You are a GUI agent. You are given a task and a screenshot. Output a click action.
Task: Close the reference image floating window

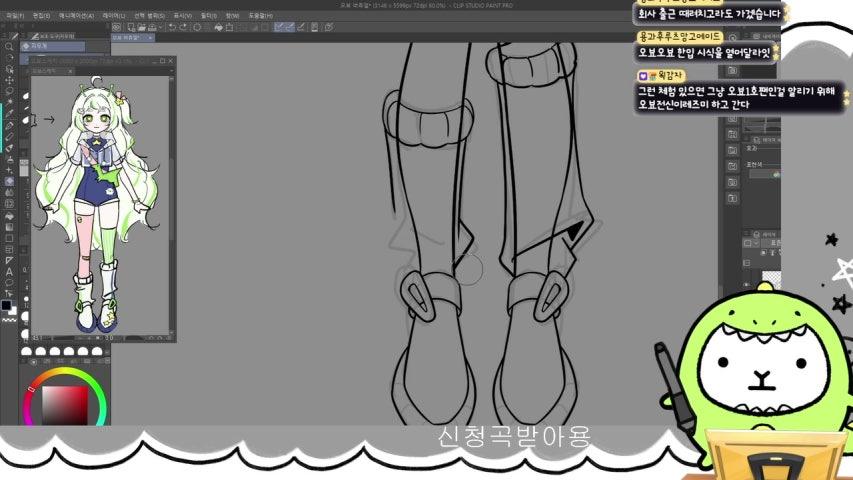pos(170,61)
